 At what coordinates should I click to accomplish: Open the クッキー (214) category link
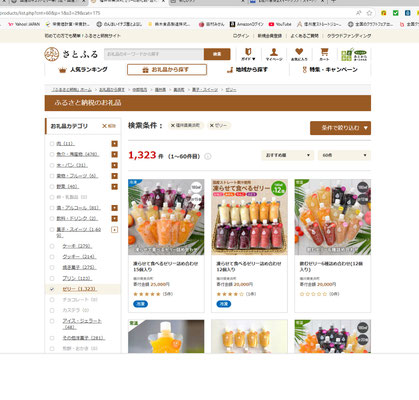[x=79, y=257]
